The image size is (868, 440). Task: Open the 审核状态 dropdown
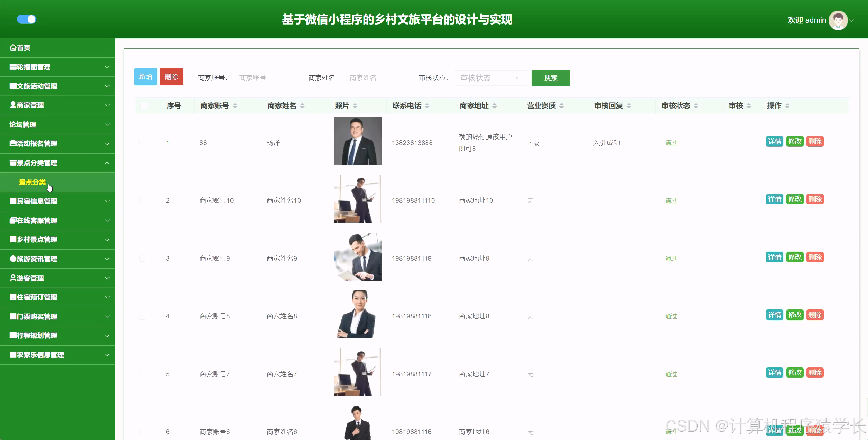tap(490, 78)
